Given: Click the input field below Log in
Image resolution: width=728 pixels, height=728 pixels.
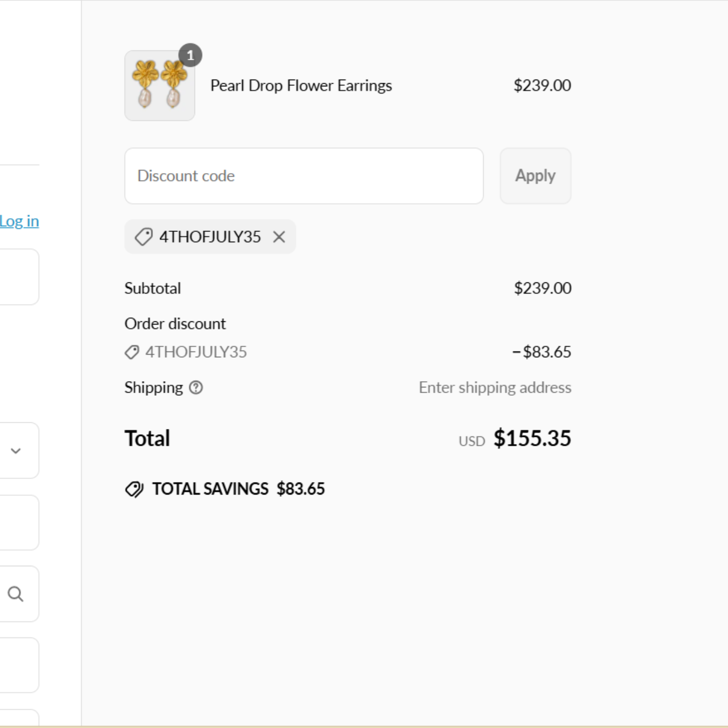Looking at the screenshot, I should tap(19, 277).
